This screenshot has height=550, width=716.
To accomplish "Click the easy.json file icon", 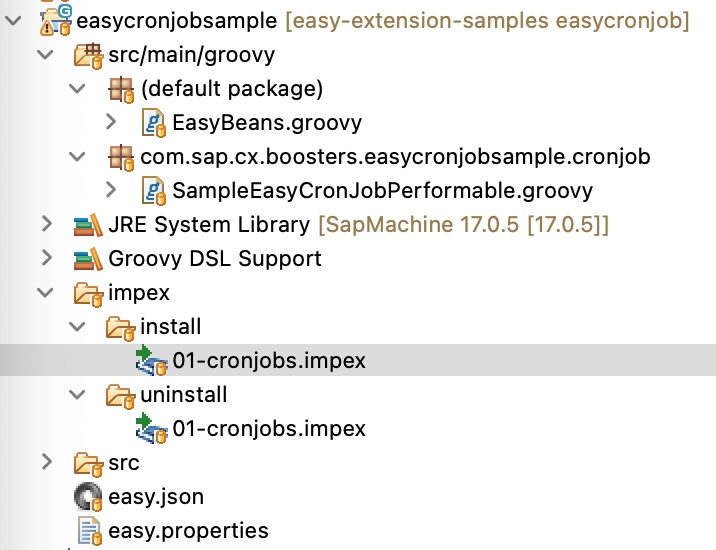I will pos(89,497).
